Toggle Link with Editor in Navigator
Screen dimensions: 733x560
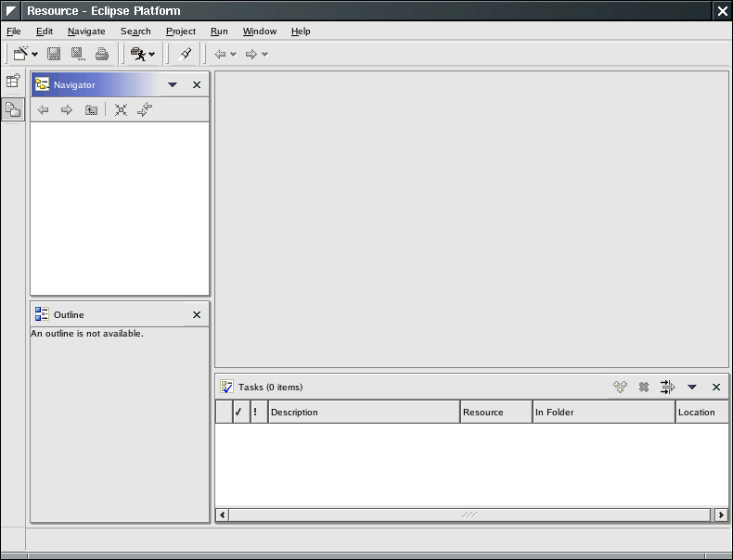[x=145, y=109]
